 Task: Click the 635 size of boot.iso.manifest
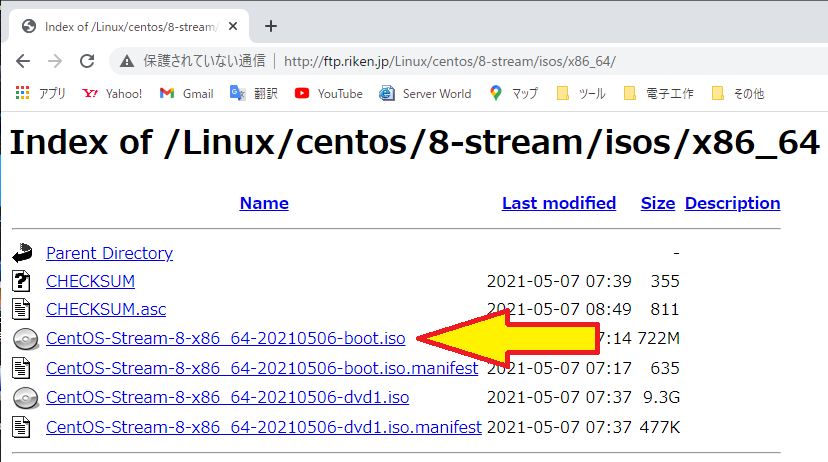tap(665, 368)
